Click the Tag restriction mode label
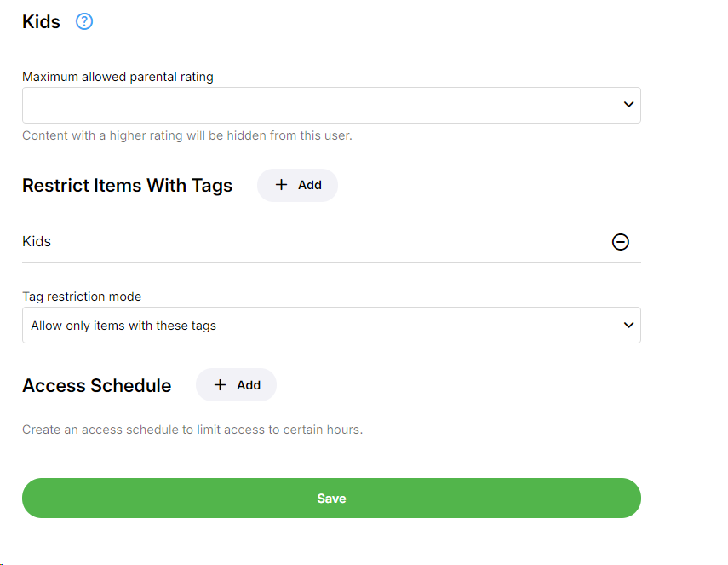Image resolution: width=728 pixels, height=565 pixels. (82, 297)
